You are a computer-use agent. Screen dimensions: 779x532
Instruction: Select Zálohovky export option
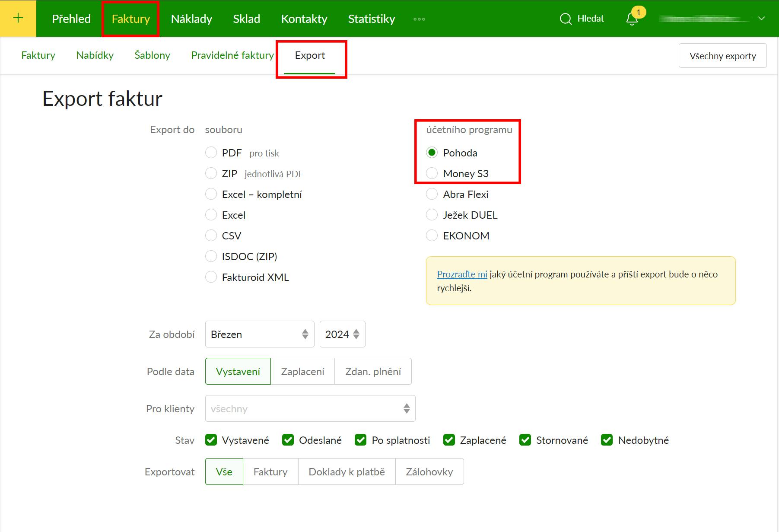[x=429, y=471]
